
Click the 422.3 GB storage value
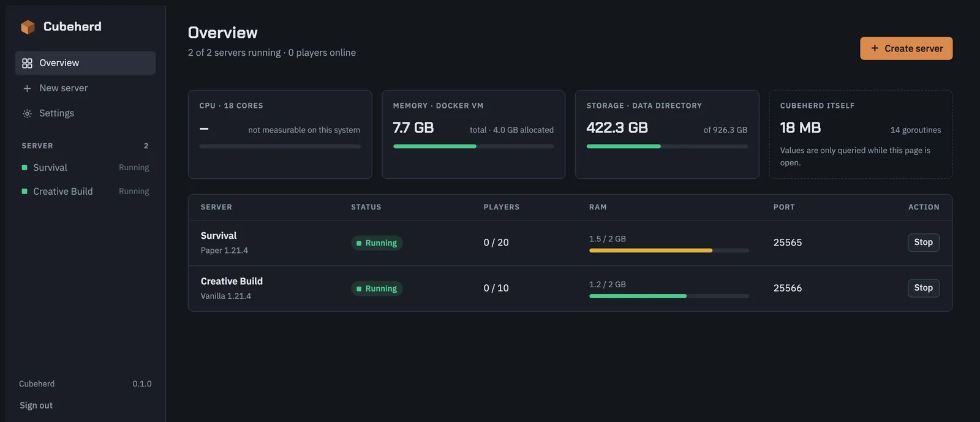(x=617, y=128)
